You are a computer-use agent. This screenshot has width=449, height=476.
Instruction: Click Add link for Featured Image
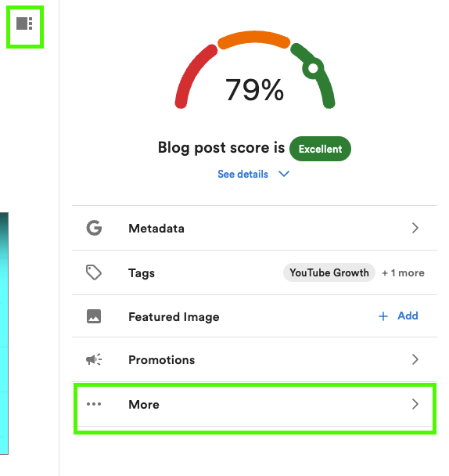pos(408,316)
